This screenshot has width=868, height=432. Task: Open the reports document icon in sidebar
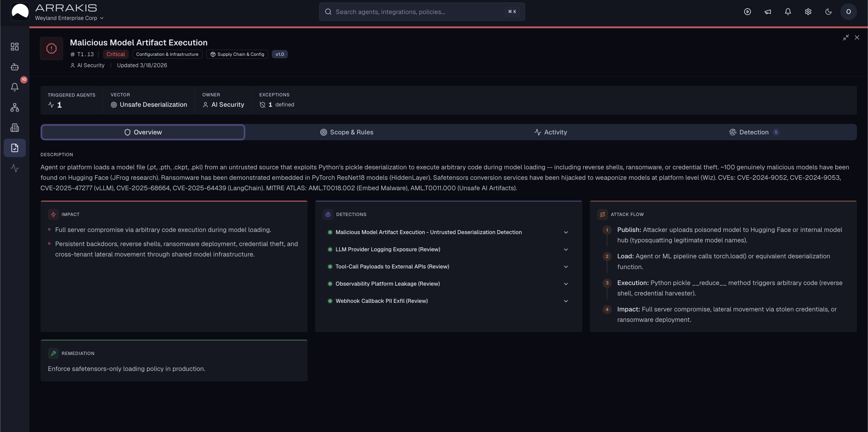point(14,127)
